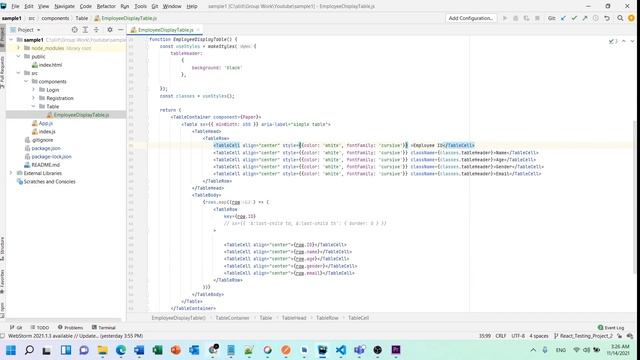Click the editor vertical scrollbar

click(x=635, y=196)
